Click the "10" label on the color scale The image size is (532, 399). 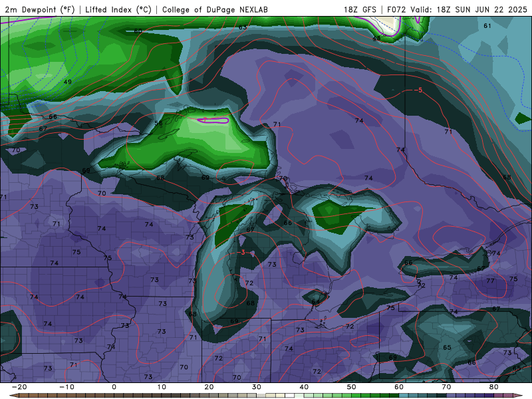pyautogui.click(x=162, y=387)
